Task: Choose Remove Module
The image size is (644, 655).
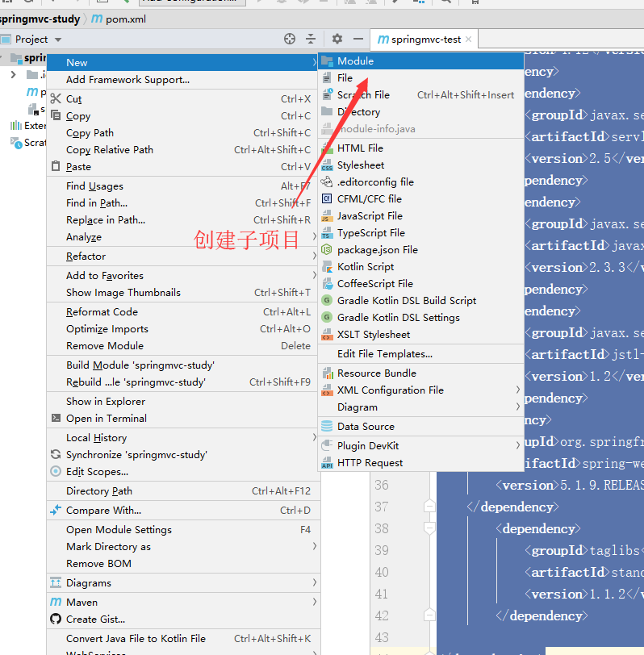Action: pos(183,346)
